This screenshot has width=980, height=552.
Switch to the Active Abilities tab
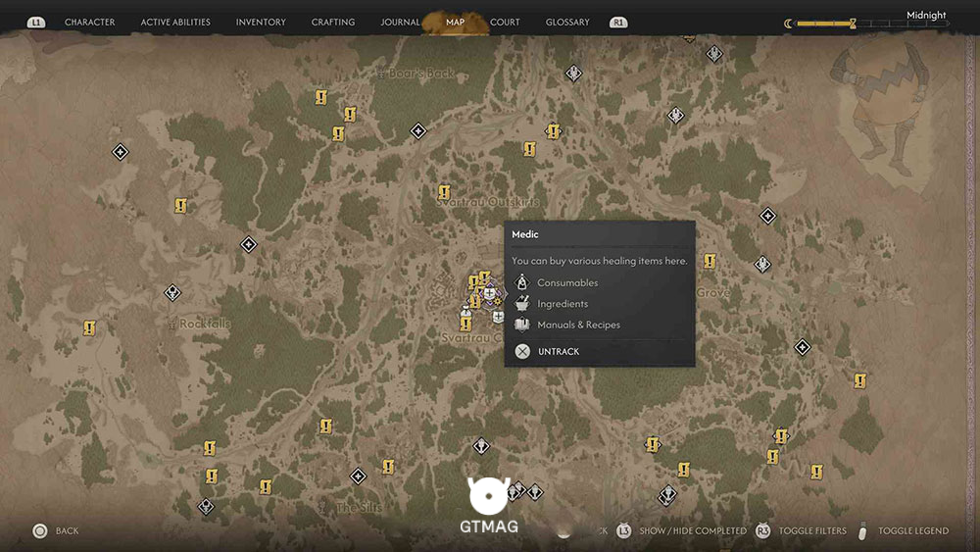click(x=175, y=22)
